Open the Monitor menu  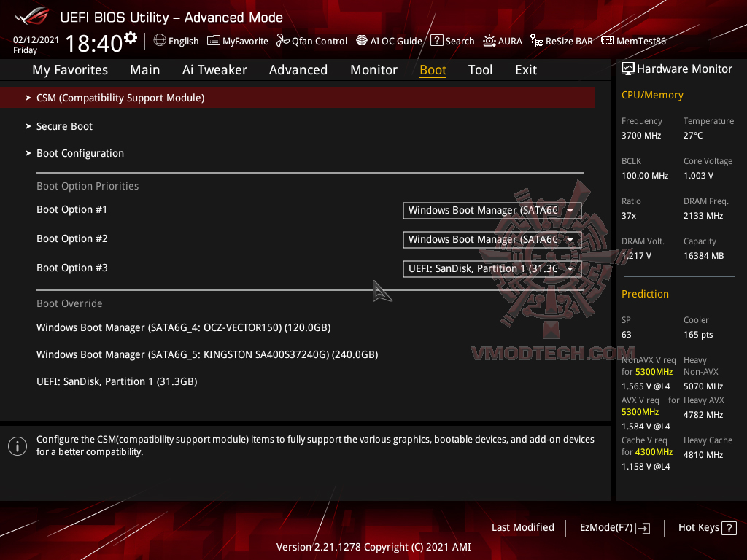373,69
